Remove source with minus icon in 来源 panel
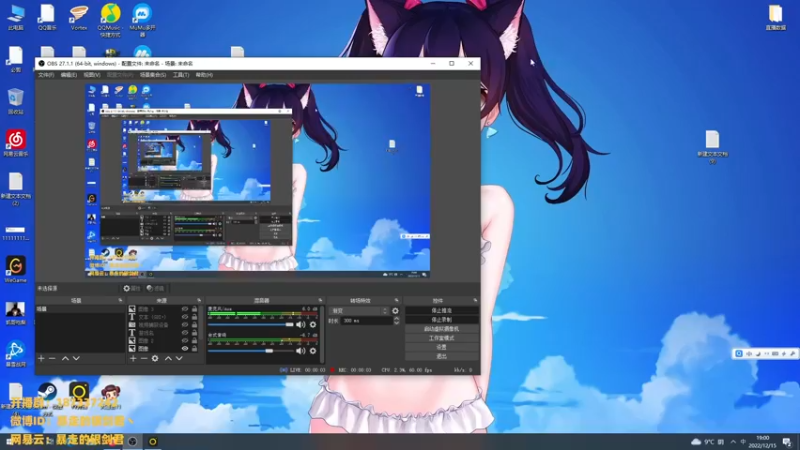800x450 pixels. 144,358
